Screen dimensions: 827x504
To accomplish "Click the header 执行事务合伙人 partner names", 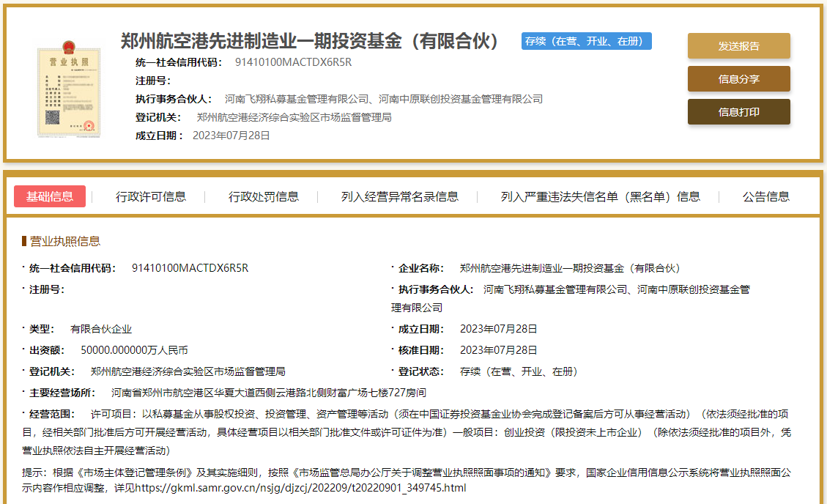I will tap(383, 99).
